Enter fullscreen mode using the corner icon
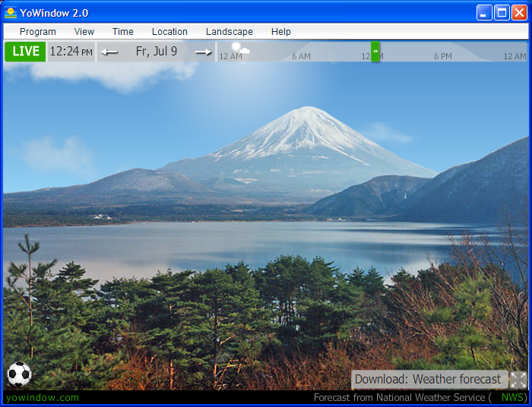 tap(518, 380)
